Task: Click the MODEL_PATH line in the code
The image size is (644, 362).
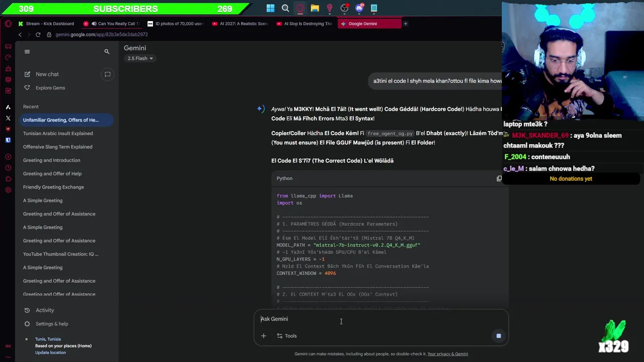Action: tap(348, 245)
